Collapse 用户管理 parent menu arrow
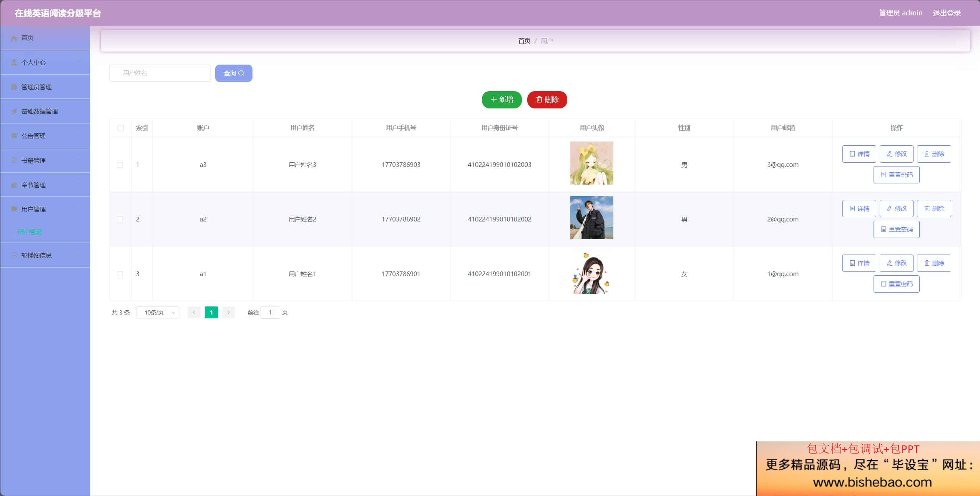 79,209
